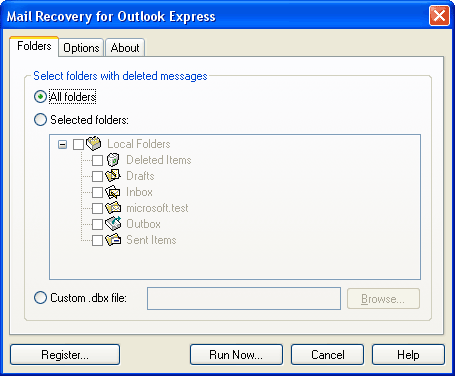The width and height of the screenshot is (455, 376).
Task: Click the Local Folders mailbox icon
Action: pos(94,143)
